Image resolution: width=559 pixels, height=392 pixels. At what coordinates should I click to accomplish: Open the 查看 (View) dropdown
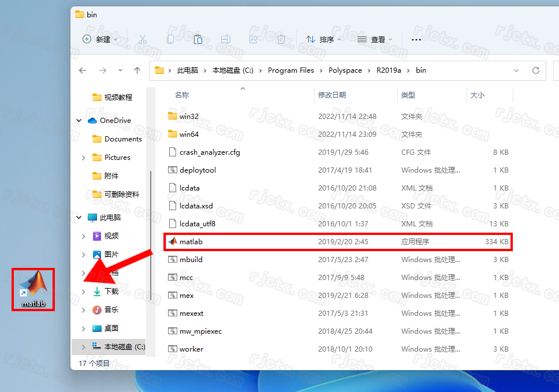point(375,39)
